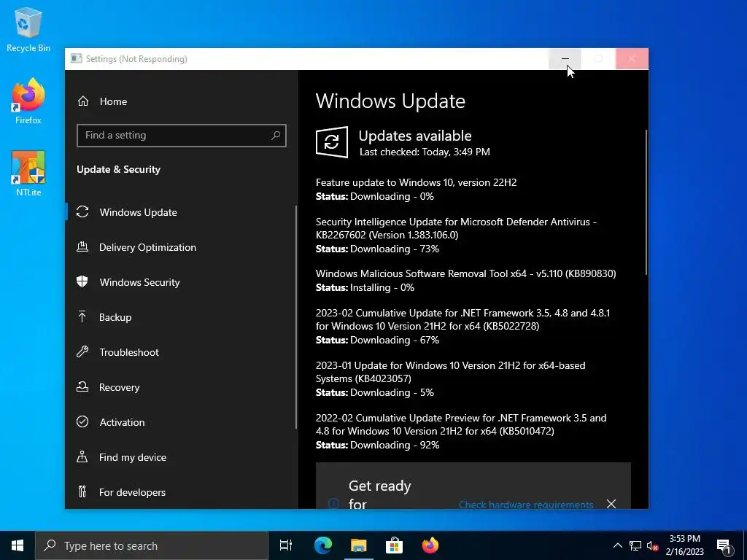Click the Settings sidebar scrollbar
The height and width of the screenshot is (560, 747).
pyautogui.click(x=296, y=316)
